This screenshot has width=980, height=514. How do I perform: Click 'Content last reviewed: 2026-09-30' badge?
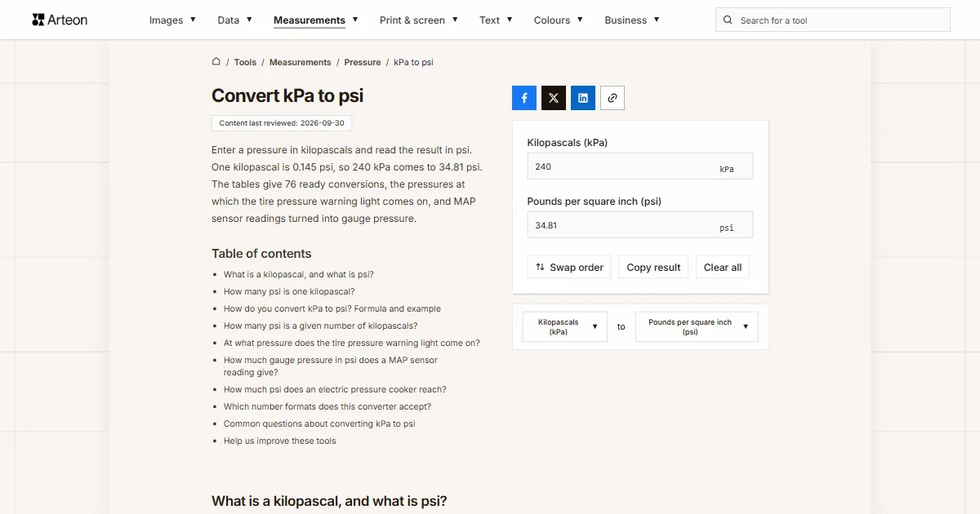282,123
